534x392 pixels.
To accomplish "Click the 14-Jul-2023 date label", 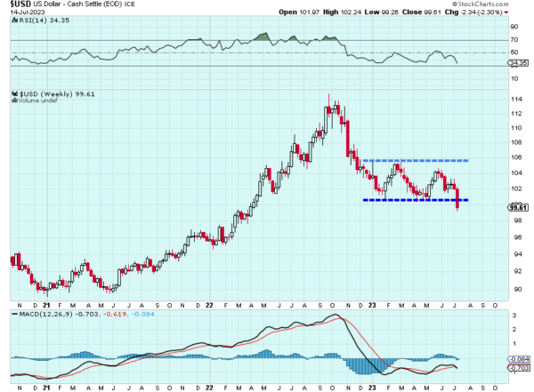I will click(28, 14).
